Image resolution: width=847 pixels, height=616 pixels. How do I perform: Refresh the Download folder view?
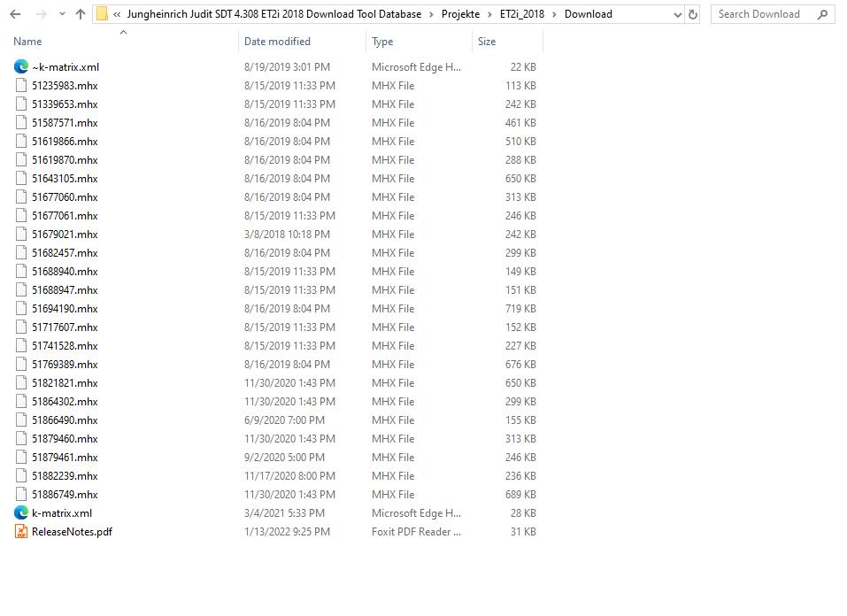coord(693,15)
